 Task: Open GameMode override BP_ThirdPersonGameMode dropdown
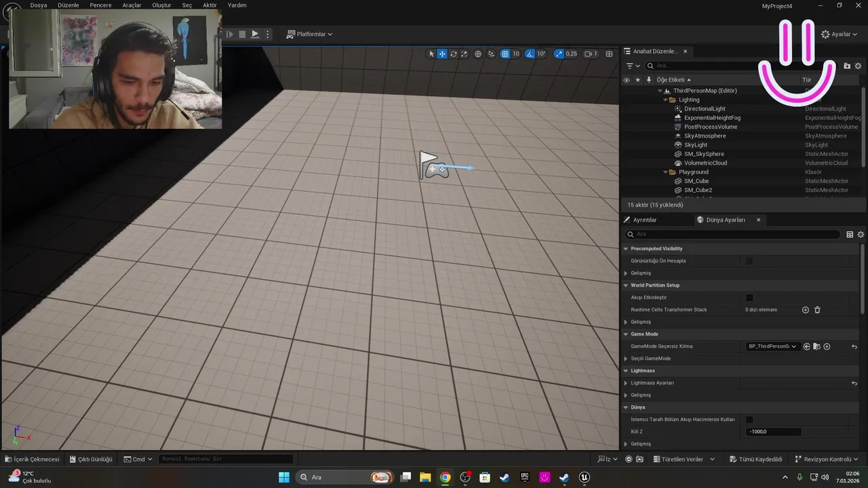772,346
